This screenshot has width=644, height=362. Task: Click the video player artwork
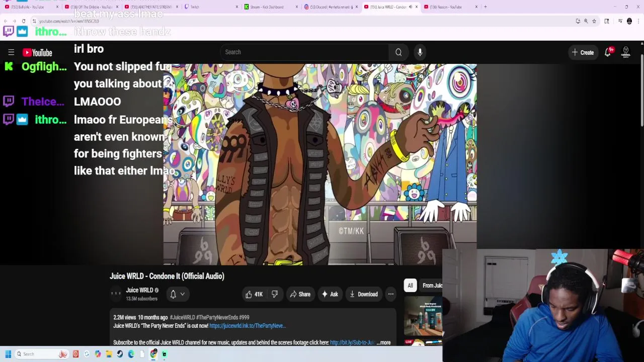[320, 164]
